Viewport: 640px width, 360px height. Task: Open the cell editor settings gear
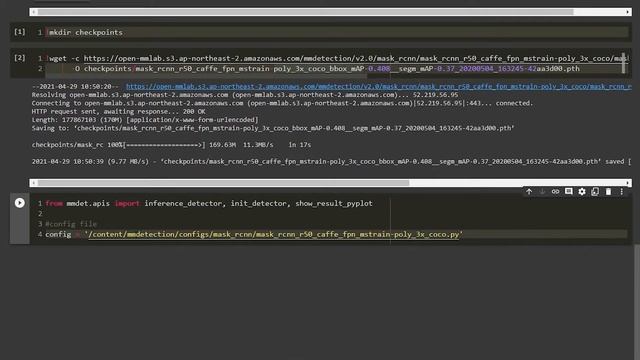[582, 191]
